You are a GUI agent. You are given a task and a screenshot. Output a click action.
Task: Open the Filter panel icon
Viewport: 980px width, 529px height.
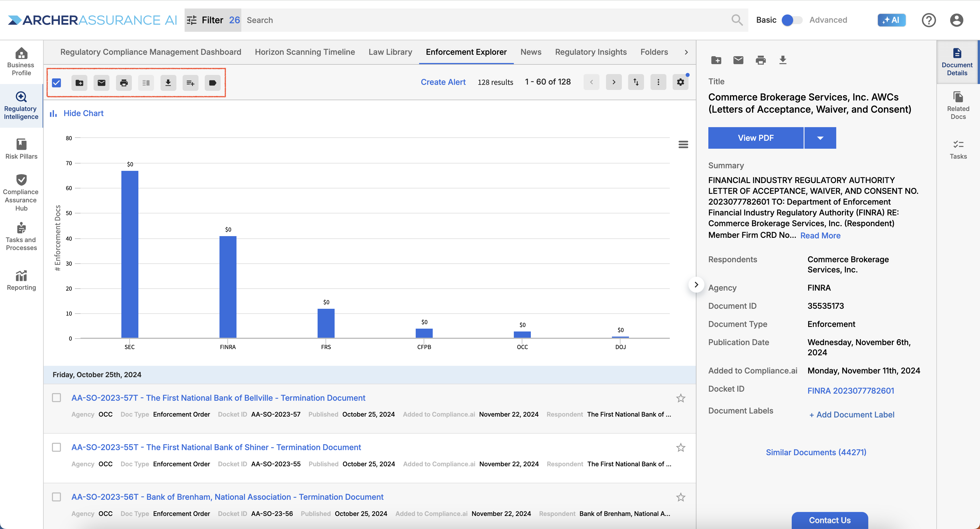[192, 20]
